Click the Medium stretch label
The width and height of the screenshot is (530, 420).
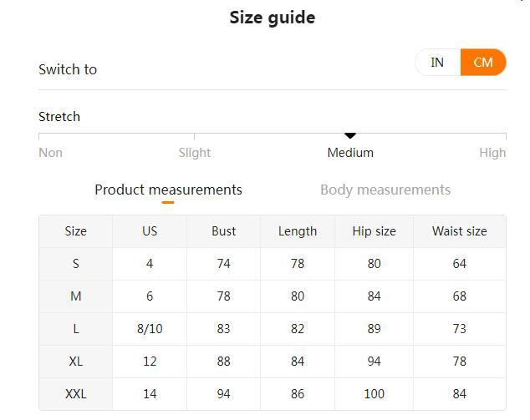pyautogui.click(x=350, y=153)
